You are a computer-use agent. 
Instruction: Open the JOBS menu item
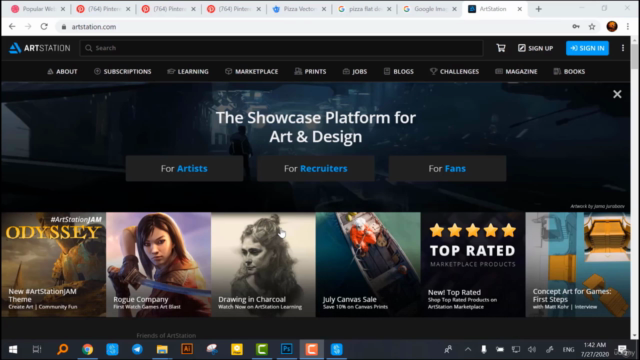[355, 71]
